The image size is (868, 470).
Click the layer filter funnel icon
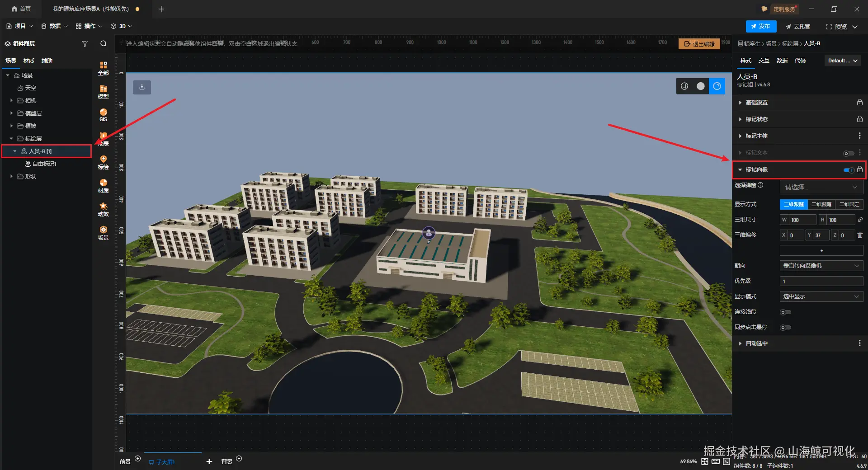point(85,44)
